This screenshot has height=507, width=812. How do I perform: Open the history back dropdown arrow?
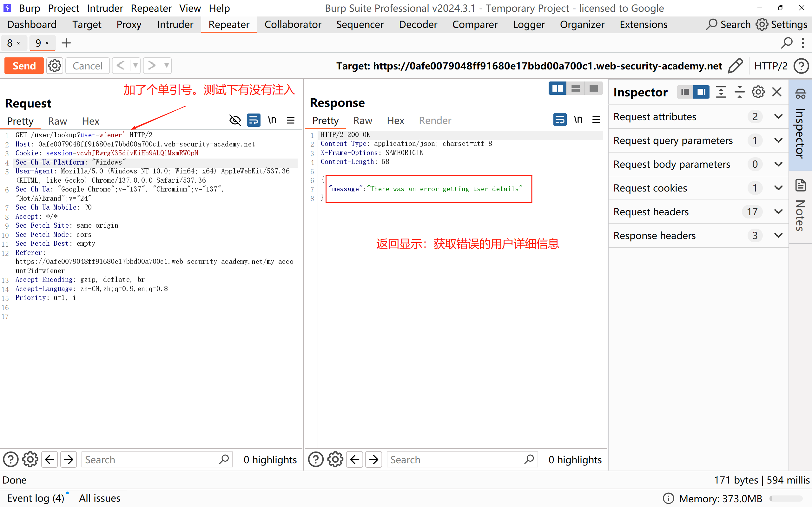(x=135, y=66)
